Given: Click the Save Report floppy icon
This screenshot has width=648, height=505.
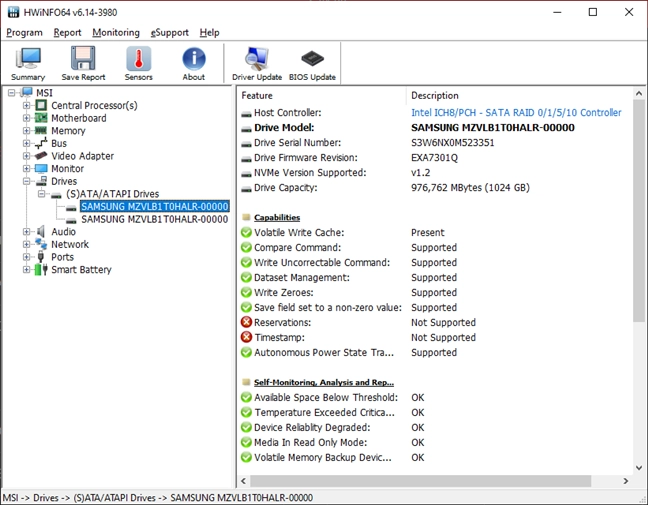Looking at the screenshot, I should [83, 64].
